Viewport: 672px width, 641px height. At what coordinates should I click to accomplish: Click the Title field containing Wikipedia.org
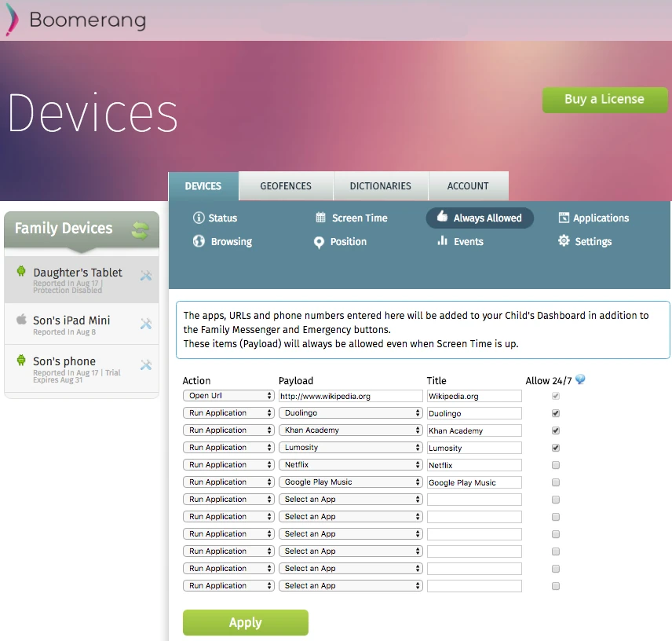(474, 395)
